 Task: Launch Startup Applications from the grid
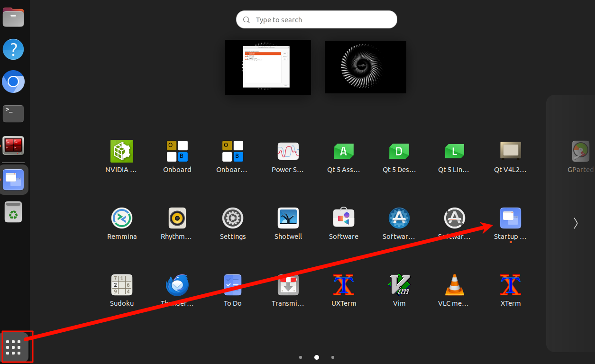point(511,218)
